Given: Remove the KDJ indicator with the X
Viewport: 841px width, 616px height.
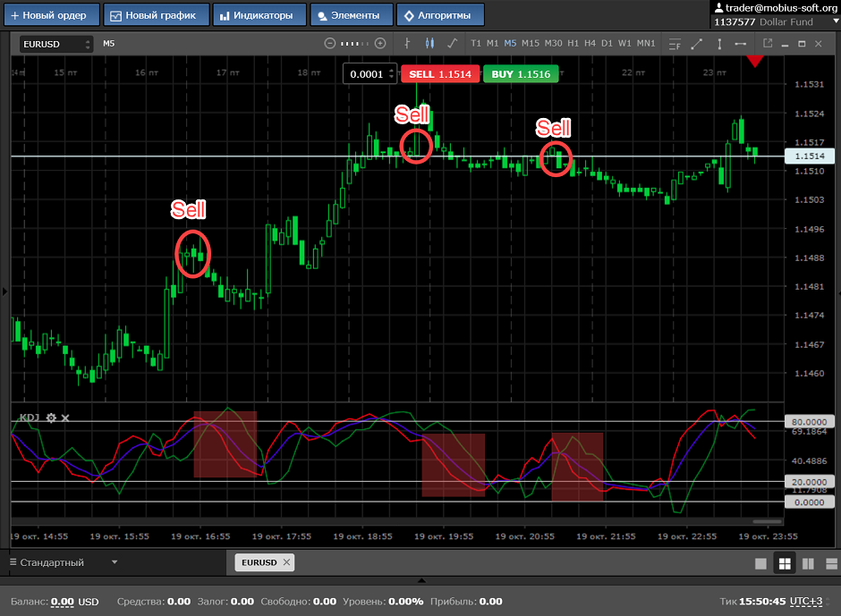Looking at the screenshot, I should [65, 418].
